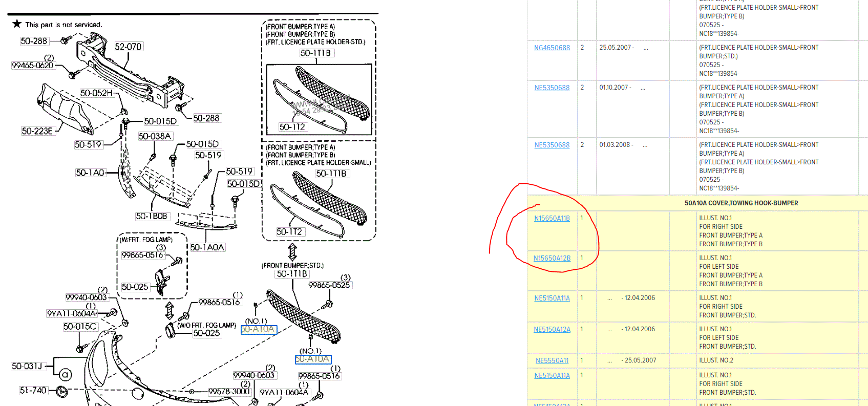868x406 pixels.
Task: Select the 50-223E diagram label
Action: click(37, 131)
